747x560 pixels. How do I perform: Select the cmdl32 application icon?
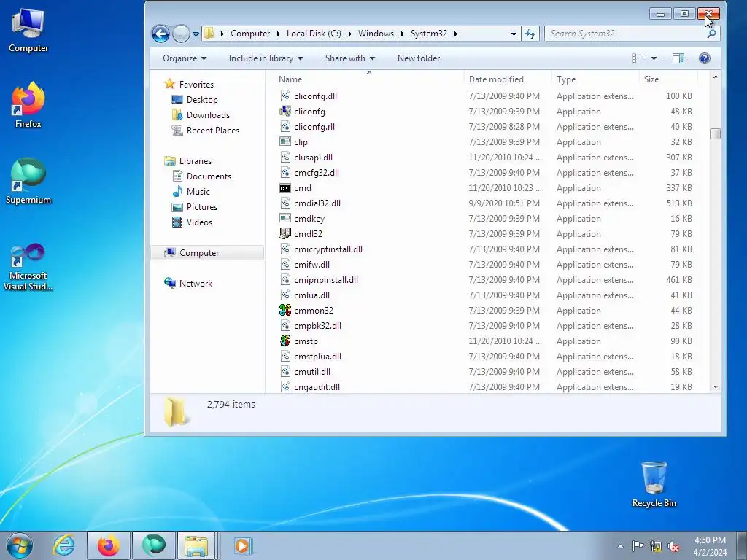click(x=285, y=234)
